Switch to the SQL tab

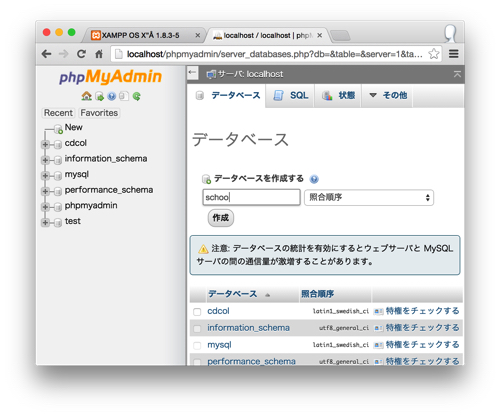click(x=290, y=95)
